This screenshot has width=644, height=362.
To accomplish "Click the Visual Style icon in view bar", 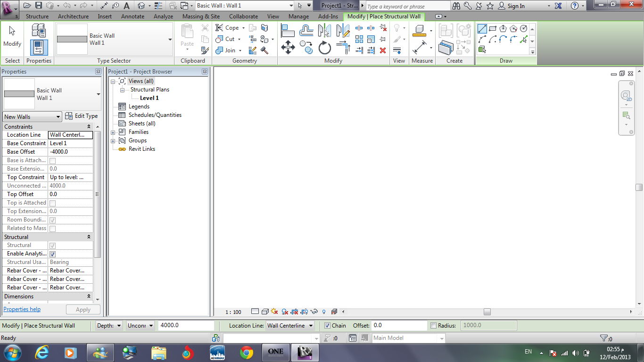I will tap(265, 312).
